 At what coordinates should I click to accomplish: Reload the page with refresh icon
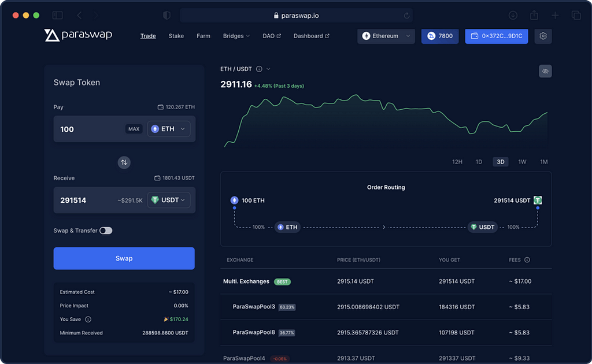406,16
